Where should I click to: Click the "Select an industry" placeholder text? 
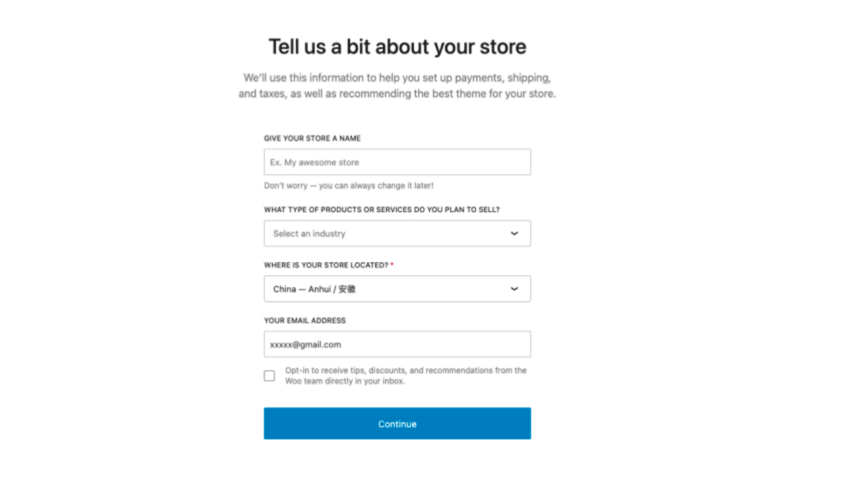[x=309, y=234]
